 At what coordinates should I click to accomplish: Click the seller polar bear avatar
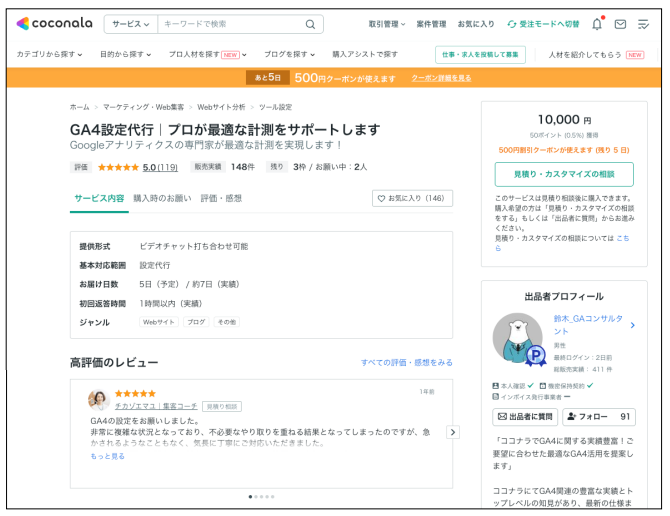pos(517,338)
